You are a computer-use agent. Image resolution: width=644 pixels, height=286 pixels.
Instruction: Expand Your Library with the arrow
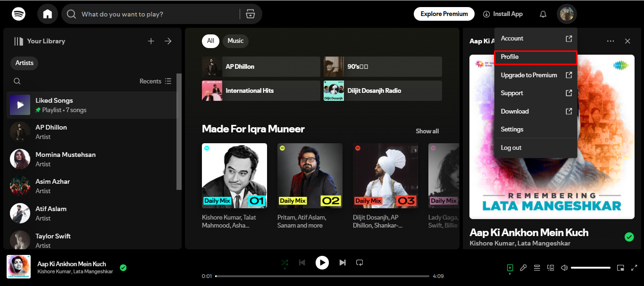168,41
